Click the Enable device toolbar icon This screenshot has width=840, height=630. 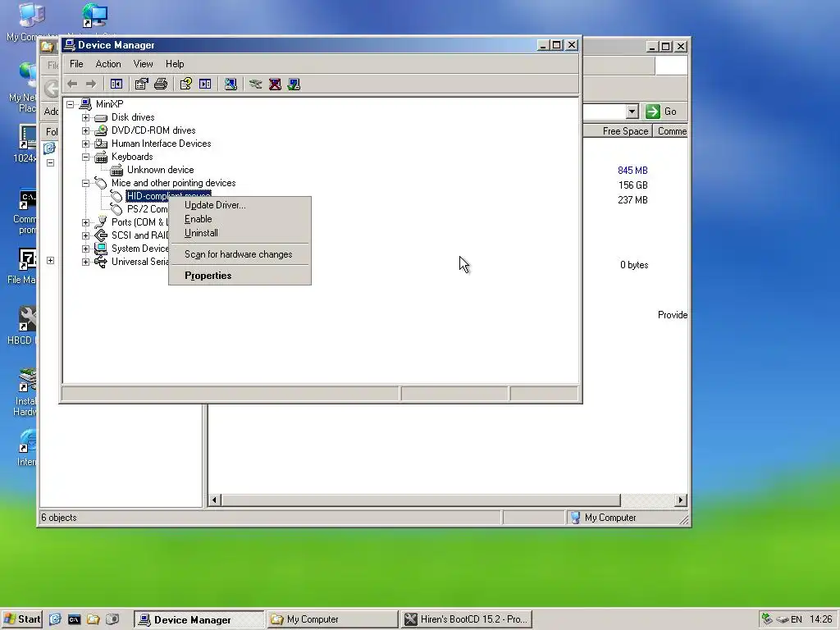[x=294, y=84]
